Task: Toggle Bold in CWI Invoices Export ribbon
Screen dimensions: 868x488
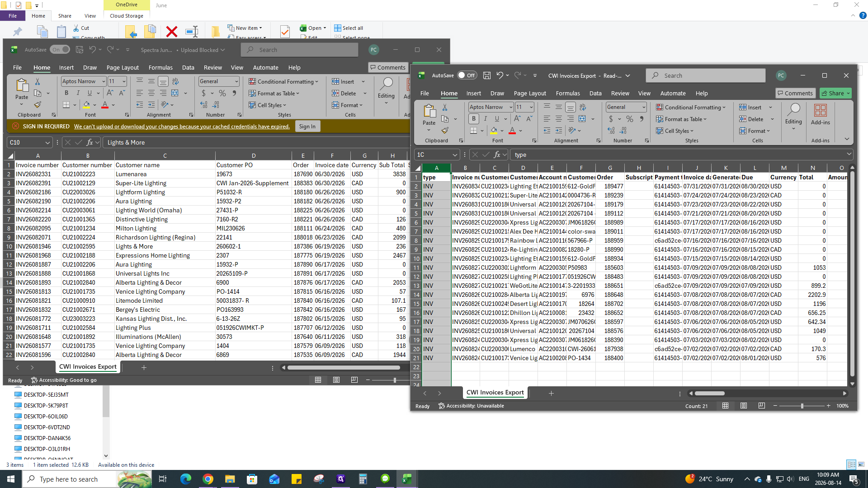Action: point(474,119)
